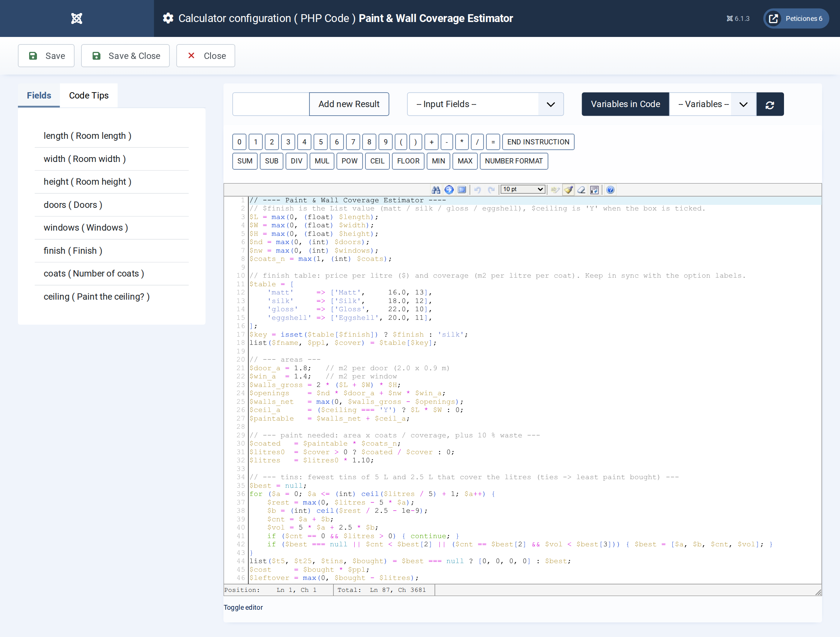Open the font size 10 pt dropdown
The width and height of the screenshot is (840, 637).
tap(523, 190)
